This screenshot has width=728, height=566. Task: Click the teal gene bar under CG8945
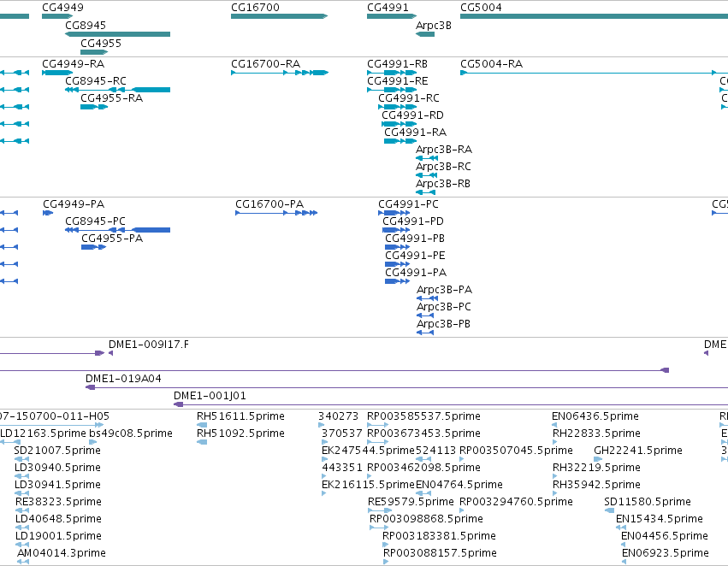[x=117, y=34]
